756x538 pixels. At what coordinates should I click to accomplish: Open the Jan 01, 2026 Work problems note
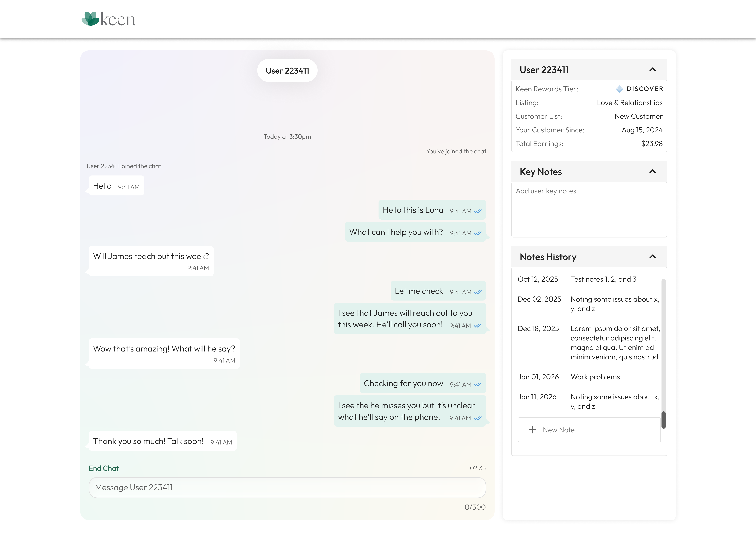(595, 377)
